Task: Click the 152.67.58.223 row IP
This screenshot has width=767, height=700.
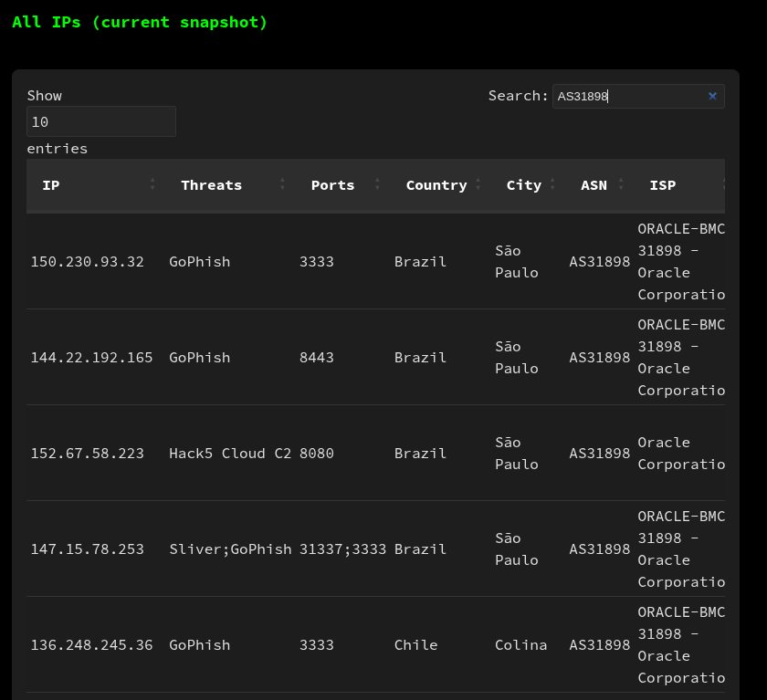Action: (87, 454)
